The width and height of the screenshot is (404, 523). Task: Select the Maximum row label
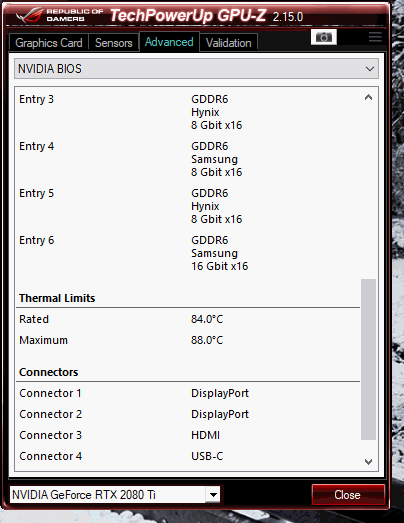(x=43, y=340)
